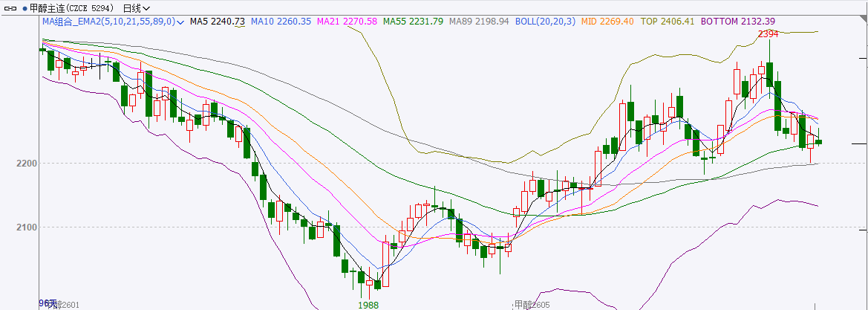Expand the MA组合_EMA2 indicator dropdown arrow

[181, 22]
